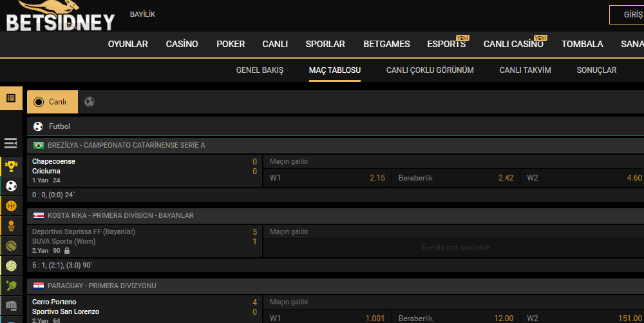The height and width of the screenshot is (323, 644).
Task: Open the CANLI menu item
Action: [275, 44]
